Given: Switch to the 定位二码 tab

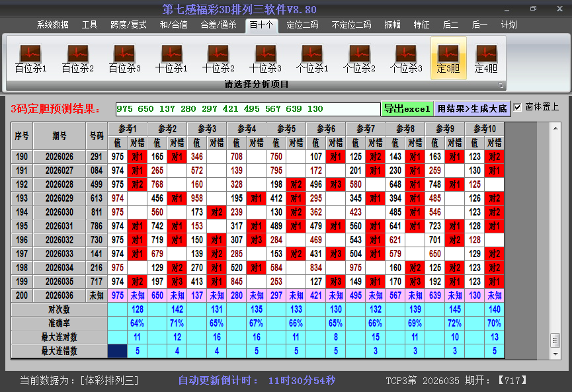Looking at the screenshot, I should (x=302, y=25).
